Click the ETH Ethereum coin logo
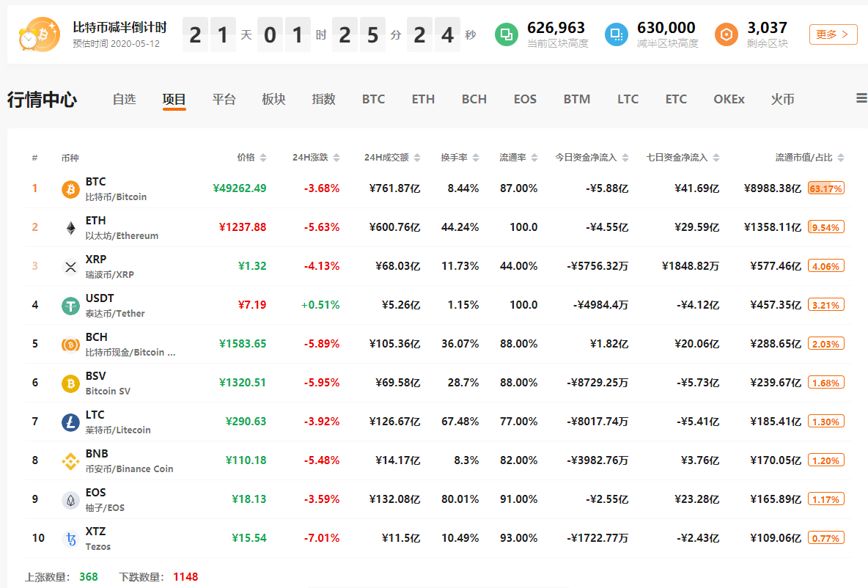The image size is (868, 588). coord(70,228)
